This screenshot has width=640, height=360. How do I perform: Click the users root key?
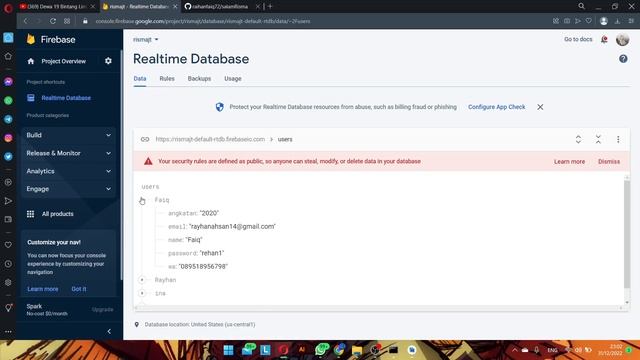[x=150, y=187]
